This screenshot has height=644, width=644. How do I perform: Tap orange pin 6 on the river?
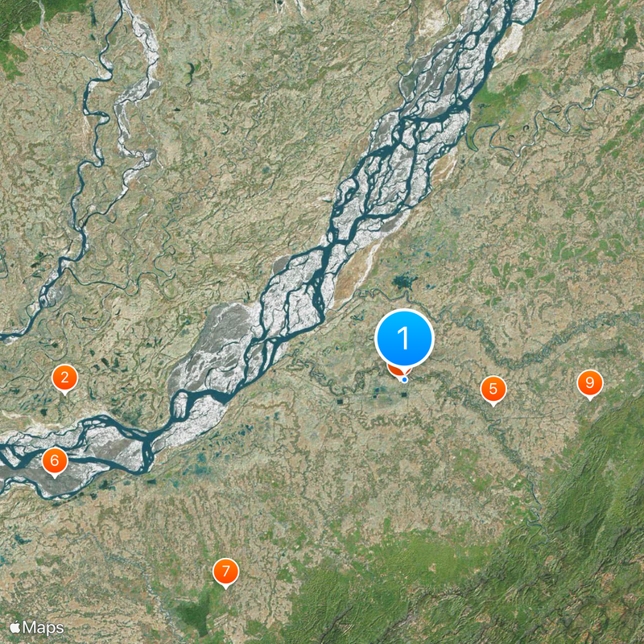(55, 461)
